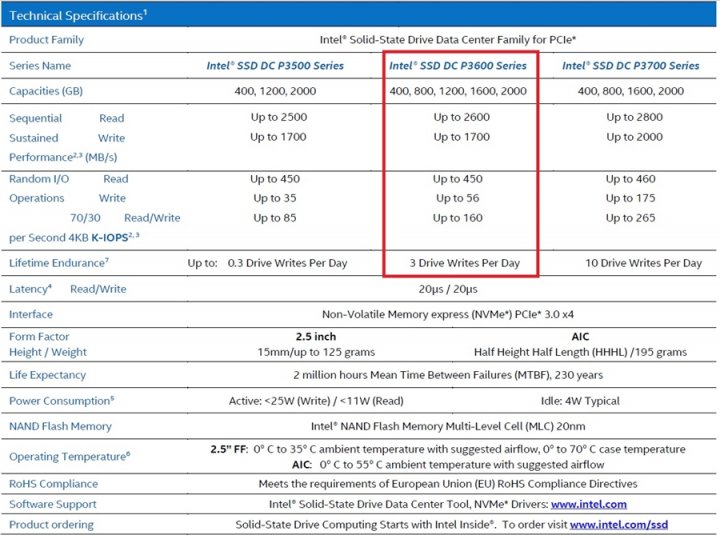720x535 pixels.
Task: Click the 2 million hours MTBF value
Action: [448, 375]
